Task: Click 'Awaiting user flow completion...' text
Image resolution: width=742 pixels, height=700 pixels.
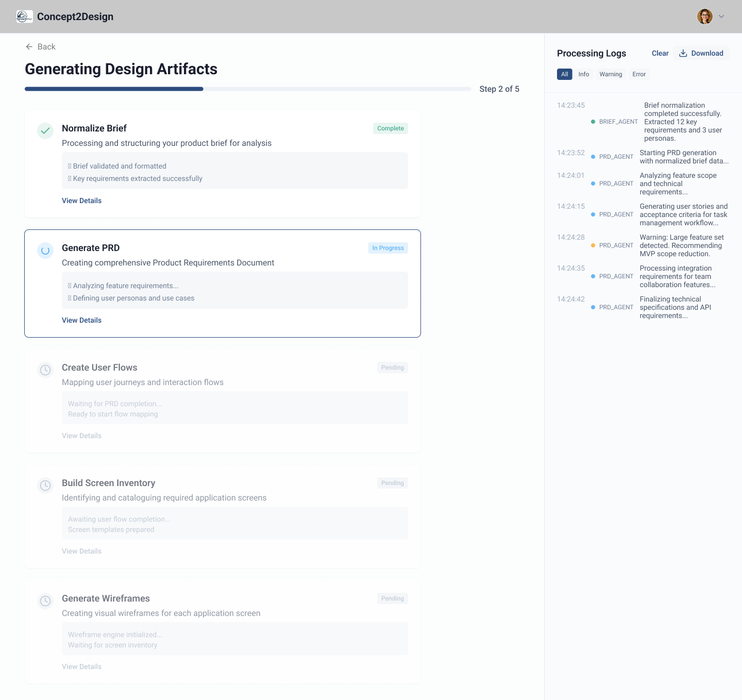Action: point(119,519)
